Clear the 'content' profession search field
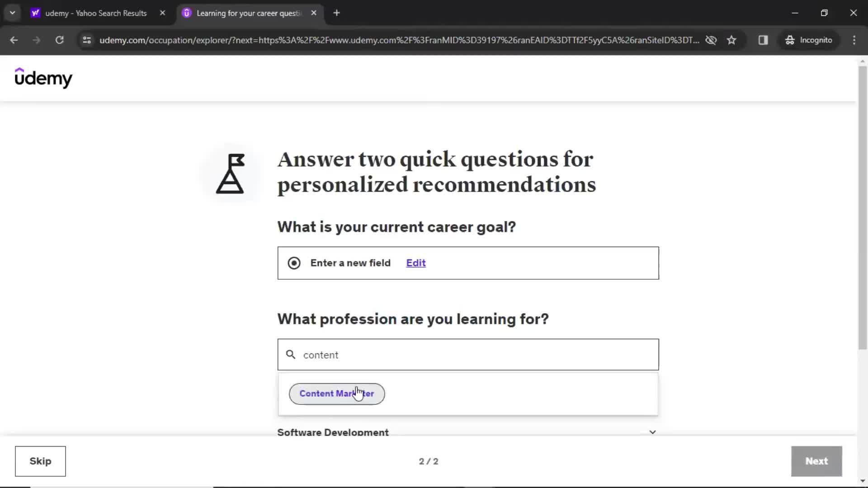The image size is (868, 488). [468, 354]
